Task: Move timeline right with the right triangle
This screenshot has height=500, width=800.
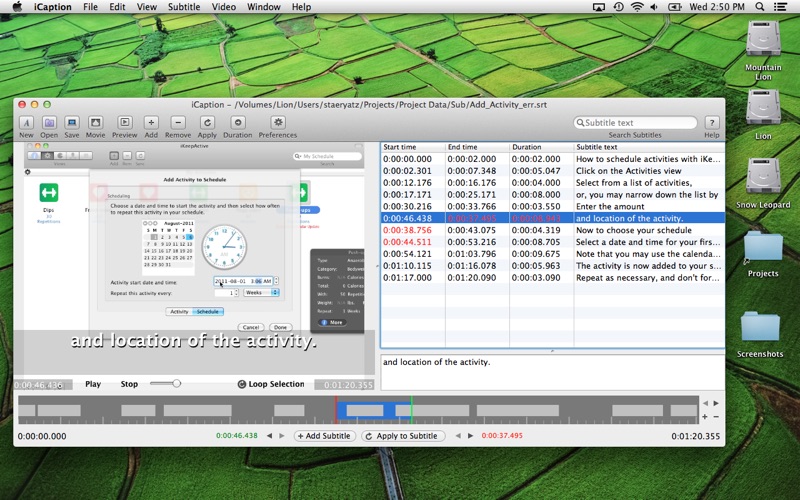Action: (x=716, y=403)
